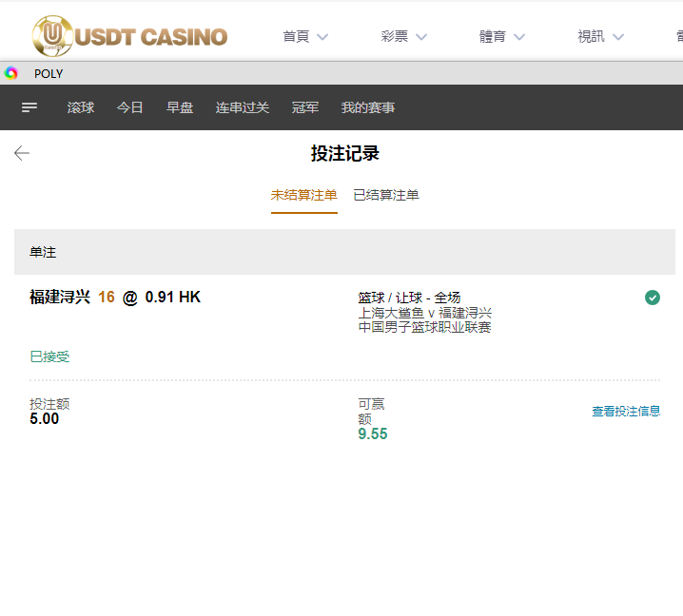Expand the 彩票 dropdown chevron
This screenshot has height=616, width=683.
pos(420,37)
